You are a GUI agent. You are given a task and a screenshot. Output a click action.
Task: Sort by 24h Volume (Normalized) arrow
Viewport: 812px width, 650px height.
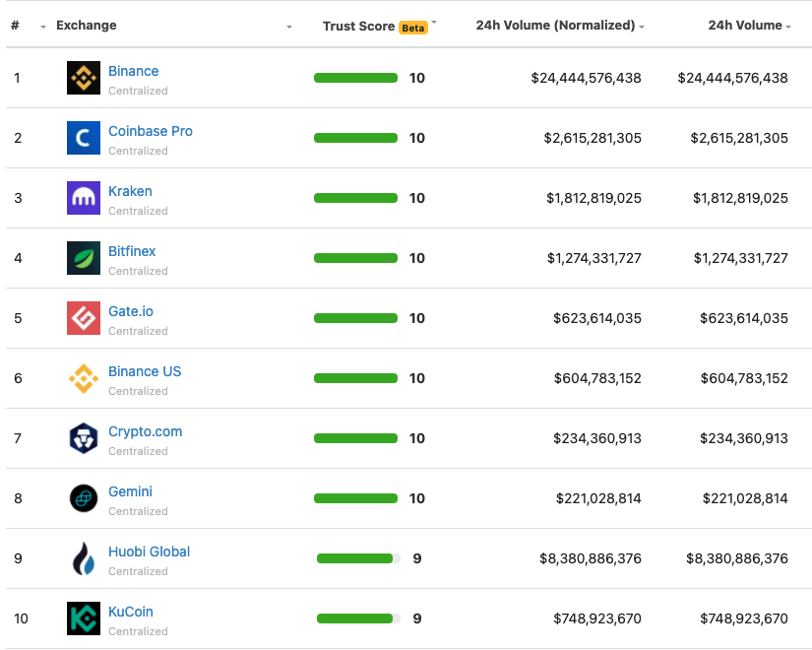point(642,27)
